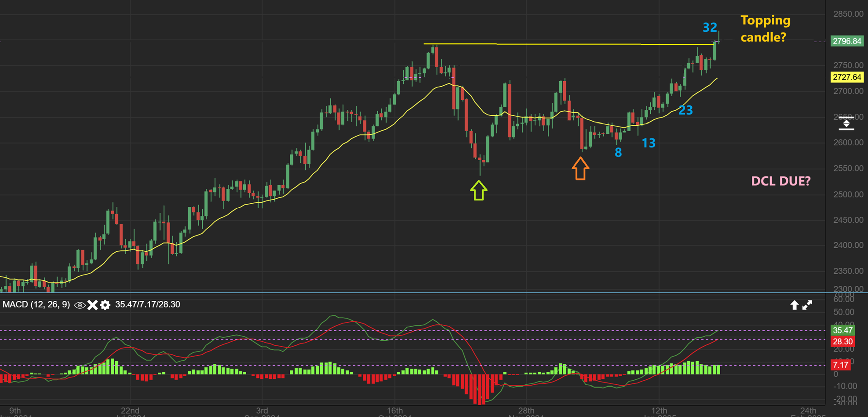Move the MACD pane up with the arrow icon

pos(794,305)
